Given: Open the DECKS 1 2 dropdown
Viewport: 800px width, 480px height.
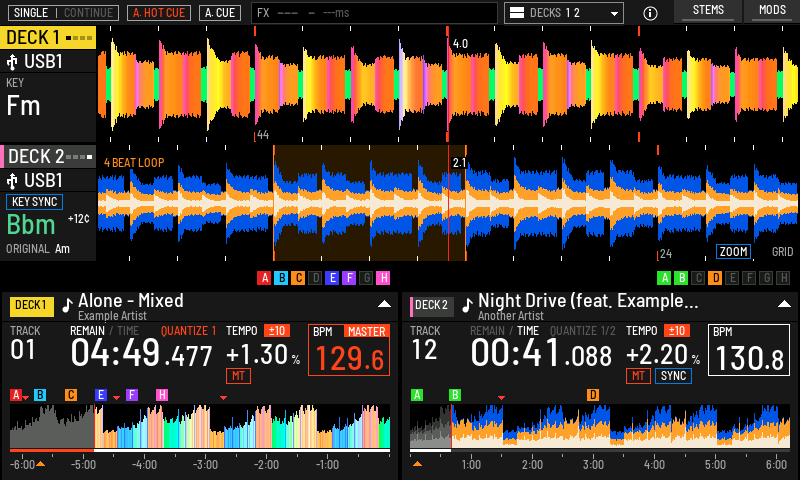Looking at the screenshot, I should (x=564, y=13).
